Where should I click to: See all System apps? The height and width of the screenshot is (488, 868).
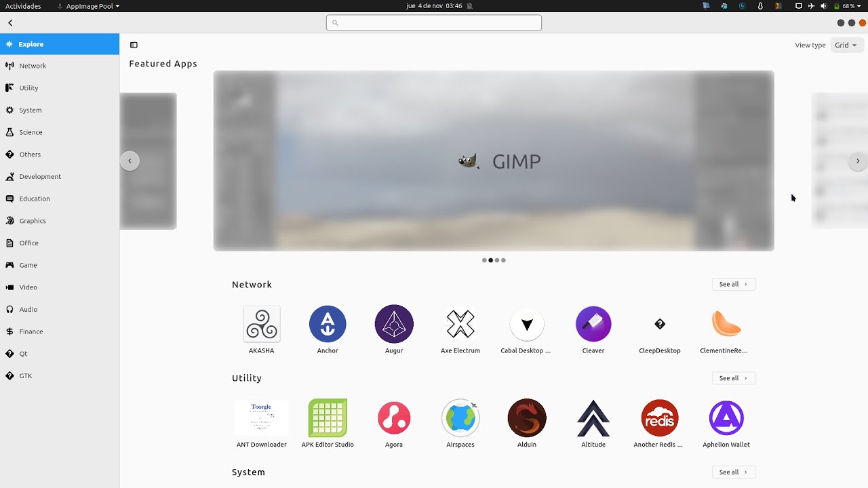[x=733, y=472]
